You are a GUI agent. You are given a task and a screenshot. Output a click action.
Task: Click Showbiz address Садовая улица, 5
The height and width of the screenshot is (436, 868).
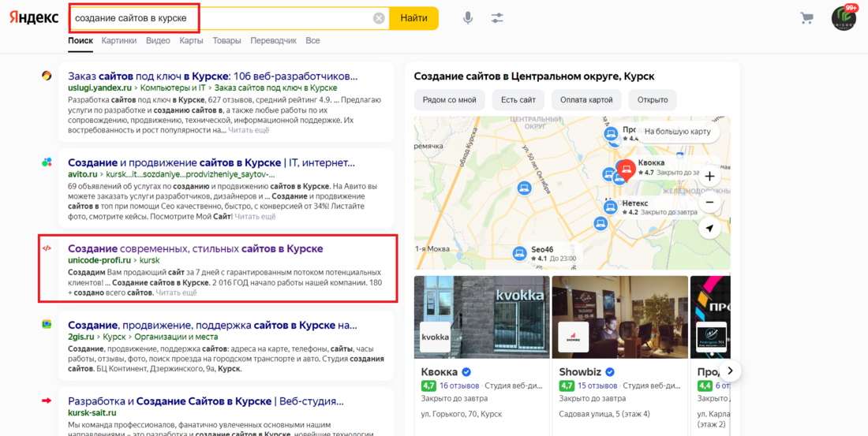point(604,414)
